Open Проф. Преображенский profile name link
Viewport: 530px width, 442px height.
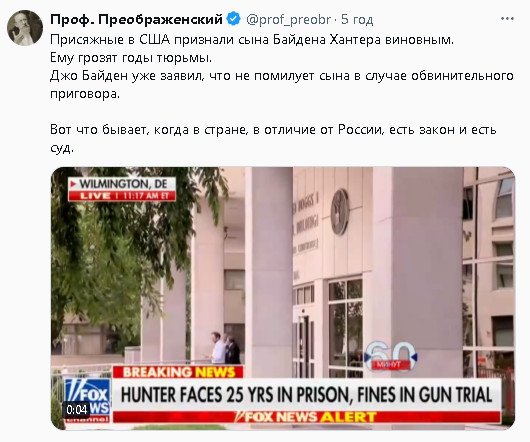[x=137, y=20]
